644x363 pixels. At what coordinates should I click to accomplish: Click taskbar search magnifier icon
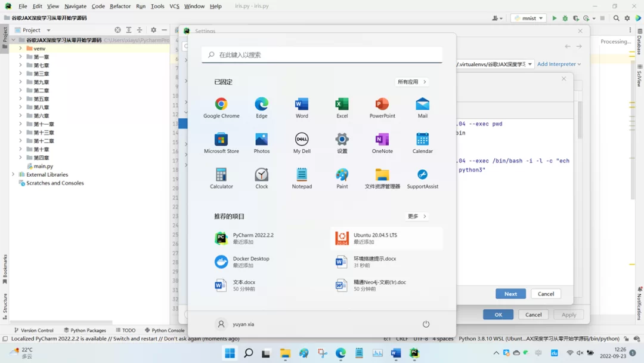click(248, 353)
